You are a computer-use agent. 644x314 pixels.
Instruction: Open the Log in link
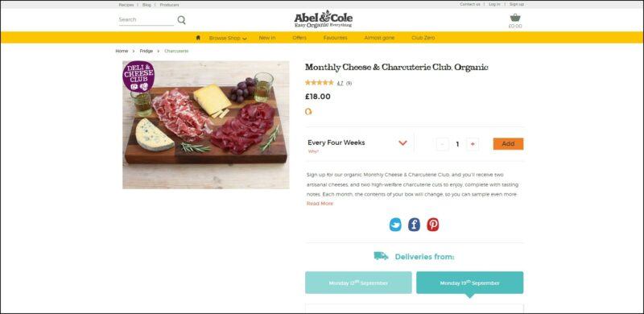pos(494,4)
